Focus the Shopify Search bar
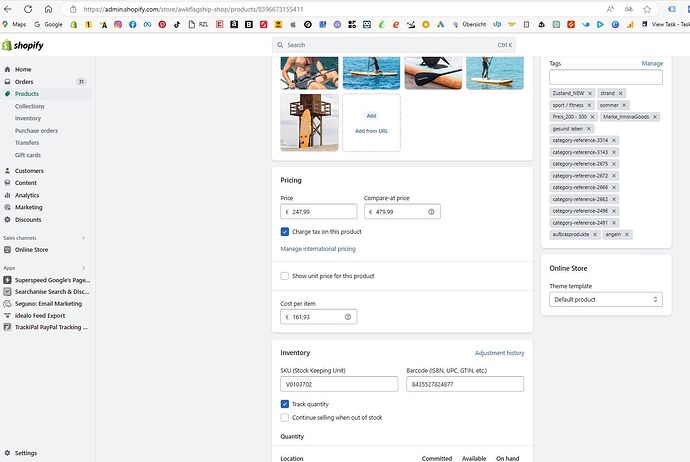 394,45
